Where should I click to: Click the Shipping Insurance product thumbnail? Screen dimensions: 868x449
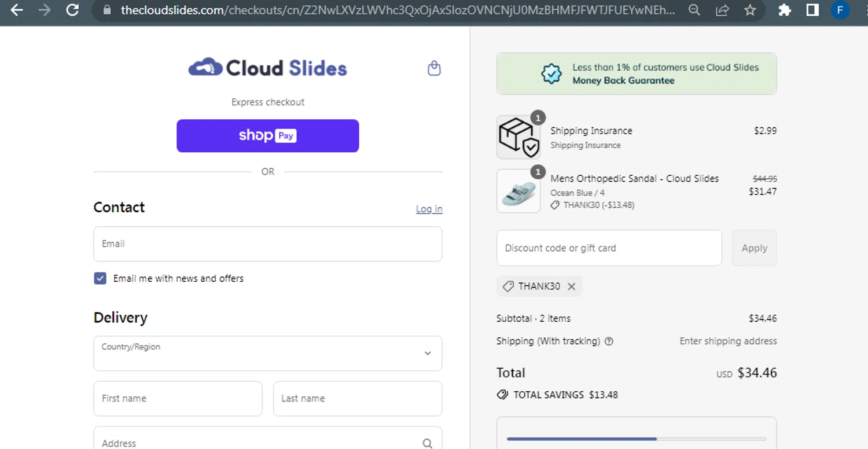(518, 137)
